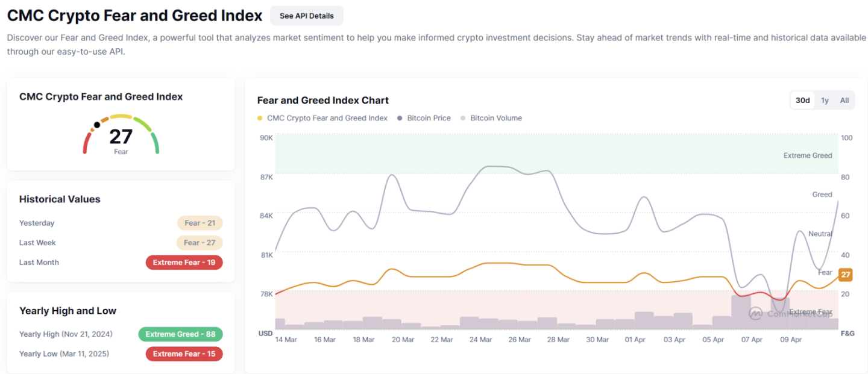Click the Extreme Fear - 15 yearly low badge
Viewport: 868px width, 374px height.
pyautogui.click(x=184, y=354)
